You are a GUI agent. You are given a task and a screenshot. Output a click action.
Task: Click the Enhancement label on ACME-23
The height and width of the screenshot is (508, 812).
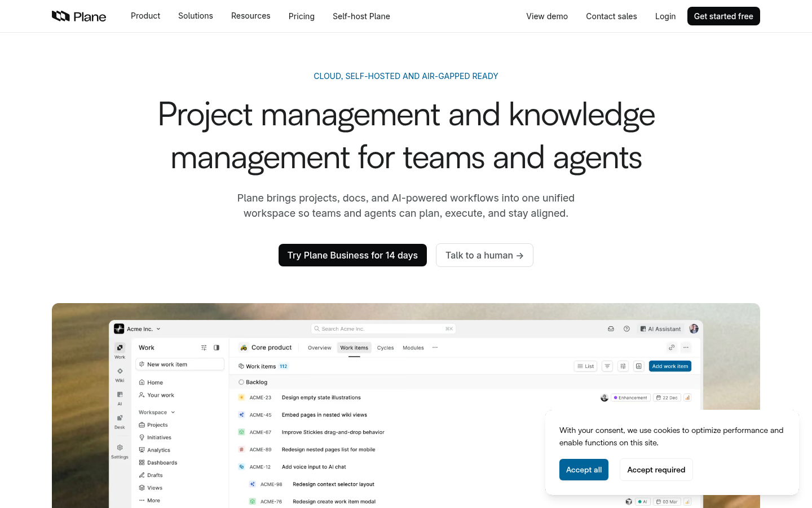631,398
